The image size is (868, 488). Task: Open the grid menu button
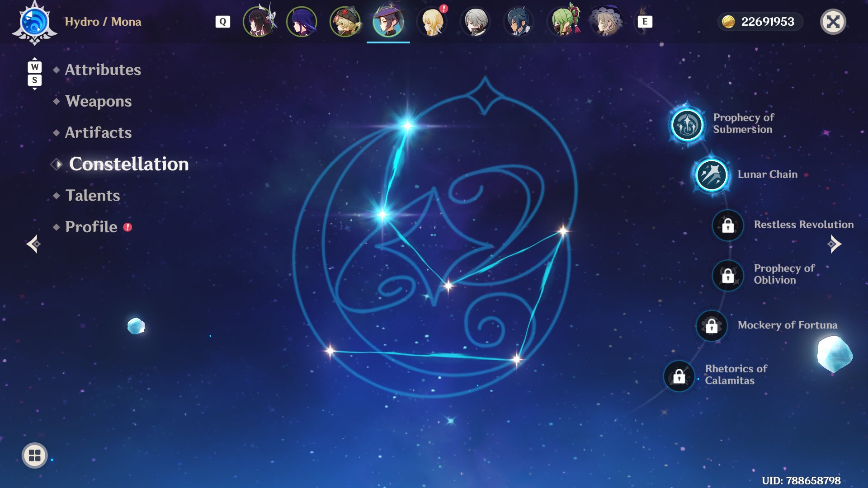pos(35,455)
